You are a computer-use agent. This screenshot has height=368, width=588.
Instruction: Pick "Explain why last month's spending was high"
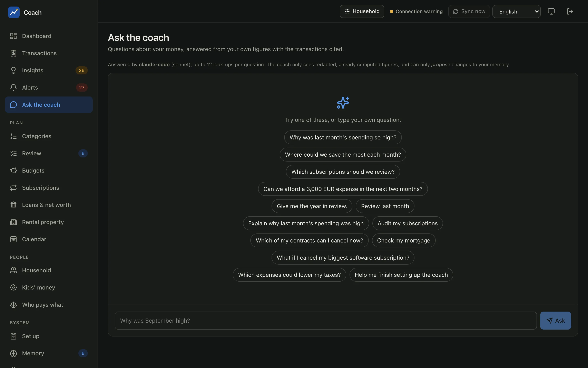tap(306, 223)
